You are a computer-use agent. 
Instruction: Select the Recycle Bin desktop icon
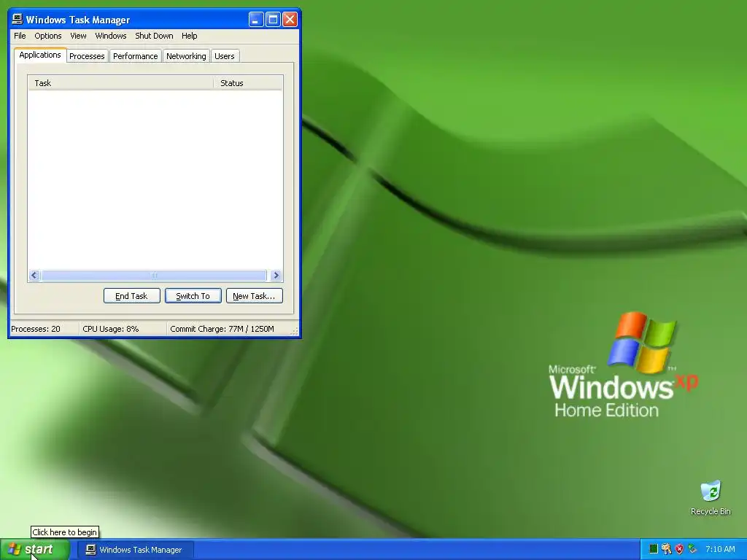711,498
